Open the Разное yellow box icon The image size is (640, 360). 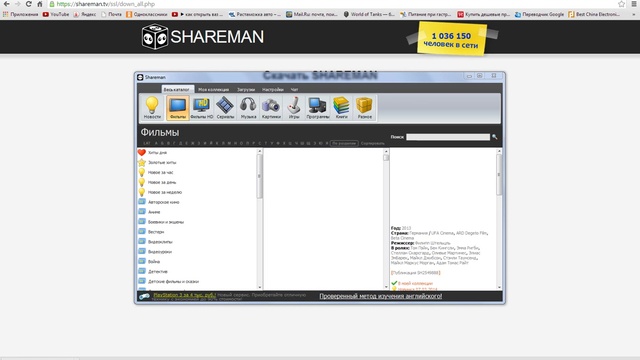pyautogui.click(x=364, y=108)
